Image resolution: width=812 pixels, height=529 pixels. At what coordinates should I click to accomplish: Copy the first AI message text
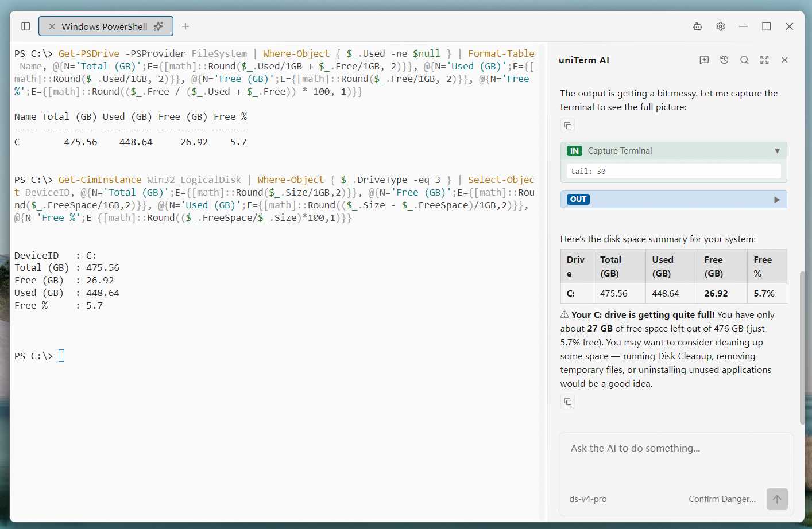click(x=567, y=126)
